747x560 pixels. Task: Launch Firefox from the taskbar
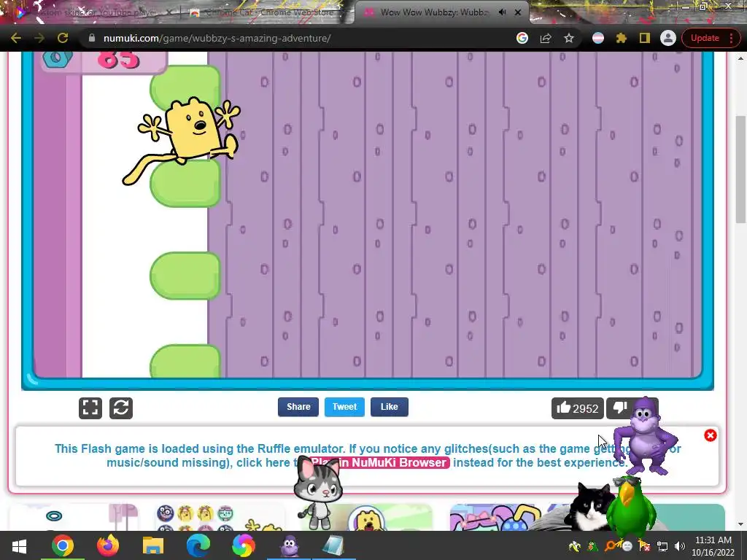pyautogui.click(x=108, y=545)
